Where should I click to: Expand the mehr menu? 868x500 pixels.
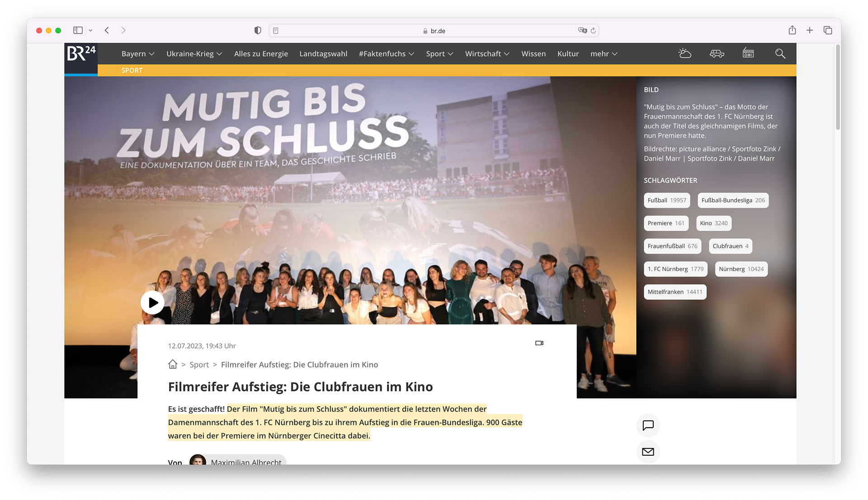pos(604,53)
